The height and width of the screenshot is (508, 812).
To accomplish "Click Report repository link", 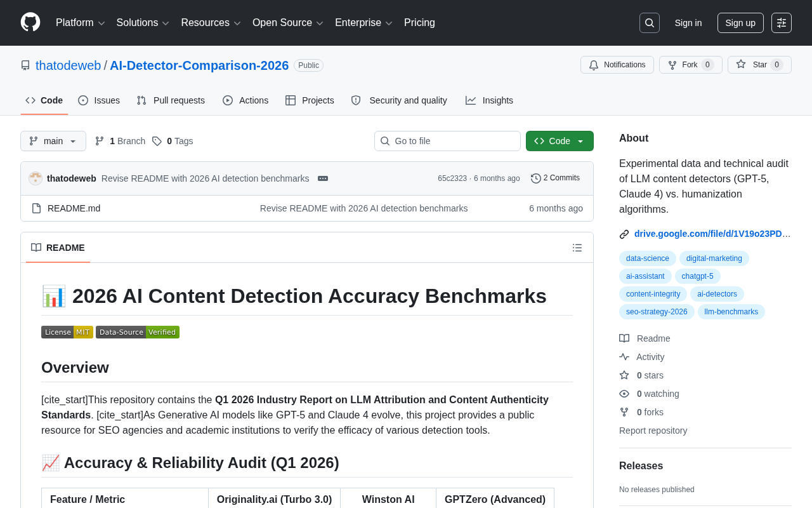I will point(653,431).
